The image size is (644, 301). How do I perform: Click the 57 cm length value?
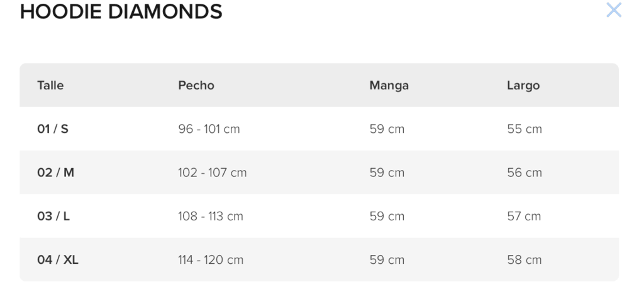click(x=524, y=216)
